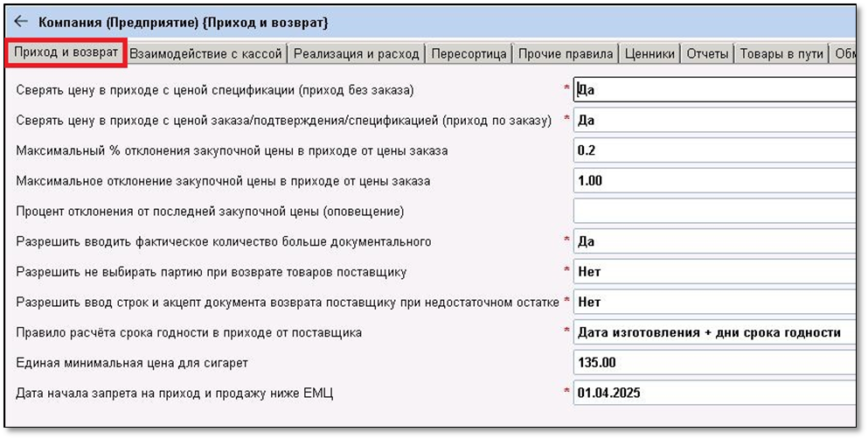
Task: Click maximum deviation field with 1.00
Action: pyautogui.click(x=713, y=181)
